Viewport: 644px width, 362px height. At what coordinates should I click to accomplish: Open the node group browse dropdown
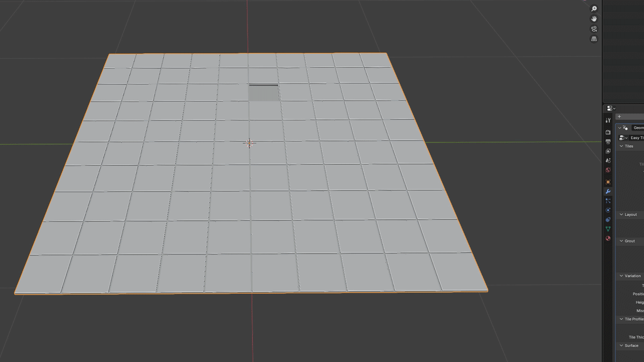pos(624,138)
